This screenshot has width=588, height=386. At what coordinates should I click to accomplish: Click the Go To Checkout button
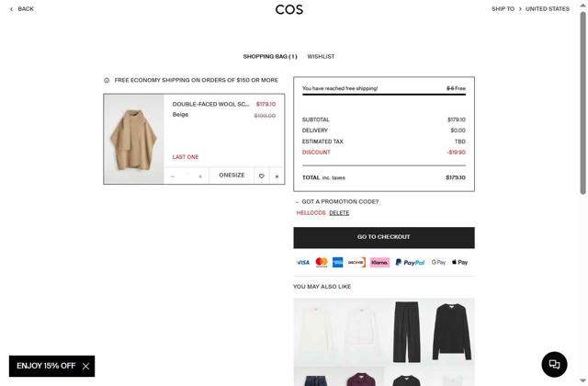384,237
